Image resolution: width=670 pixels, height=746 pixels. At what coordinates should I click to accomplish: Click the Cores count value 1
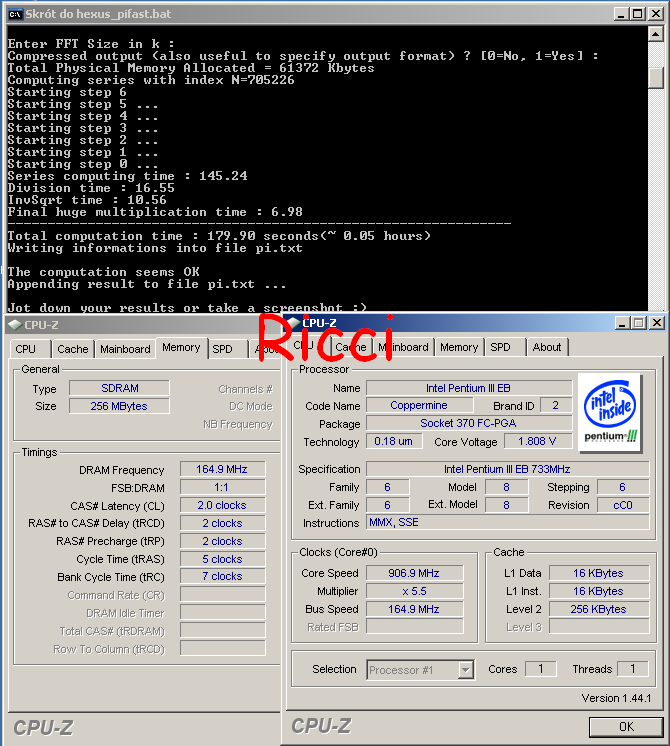[x=541, y=669]
